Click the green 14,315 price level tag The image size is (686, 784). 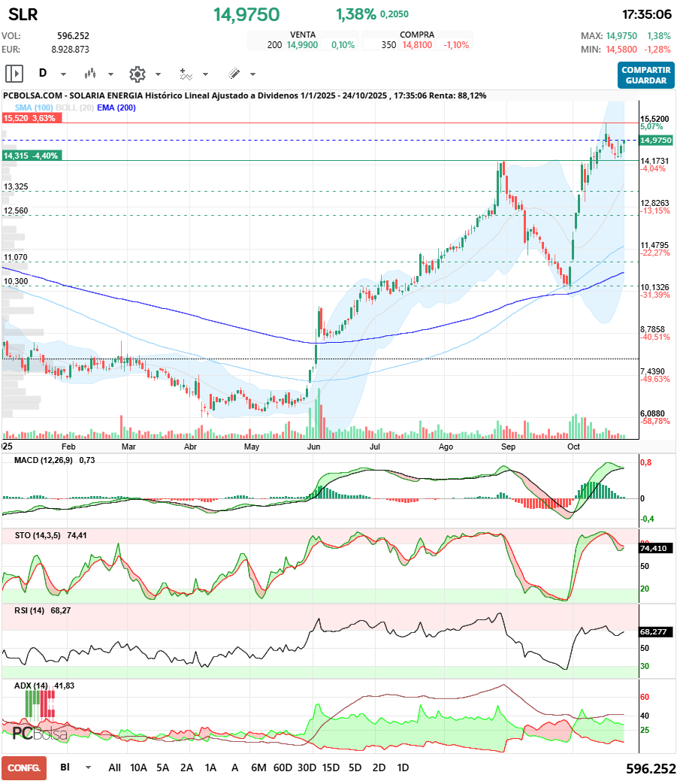coord(32,156)
